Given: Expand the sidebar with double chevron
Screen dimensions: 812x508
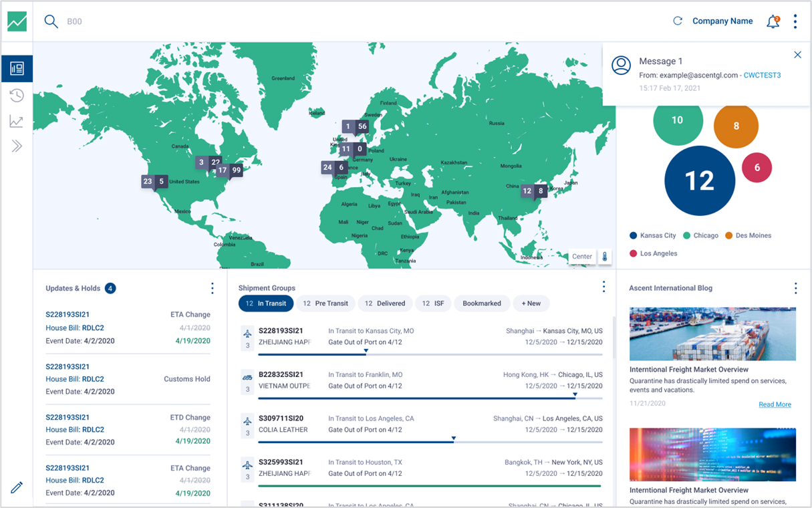Looking at the screenshot, I should (x=17, y=146).
